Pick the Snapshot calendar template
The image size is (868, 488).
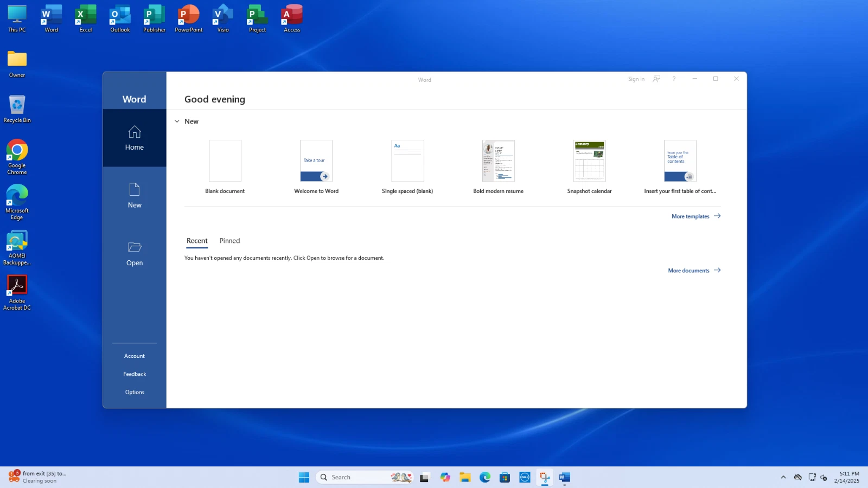(589, 167)
